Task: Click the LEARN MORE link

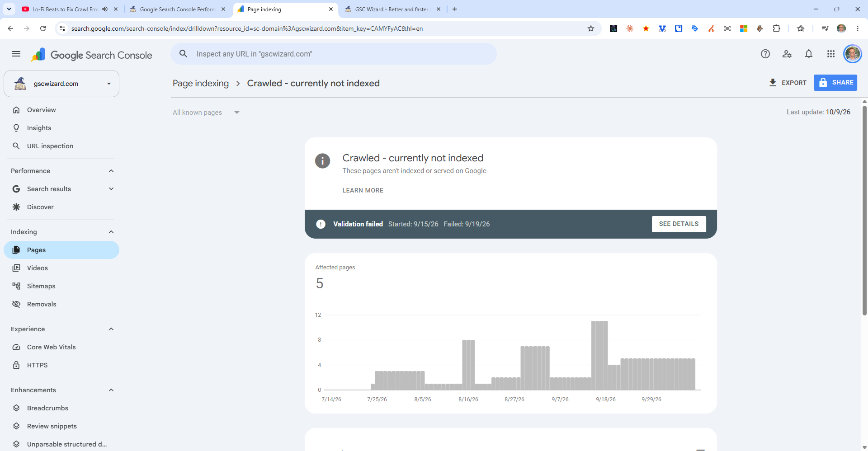Action: point(363,190)
